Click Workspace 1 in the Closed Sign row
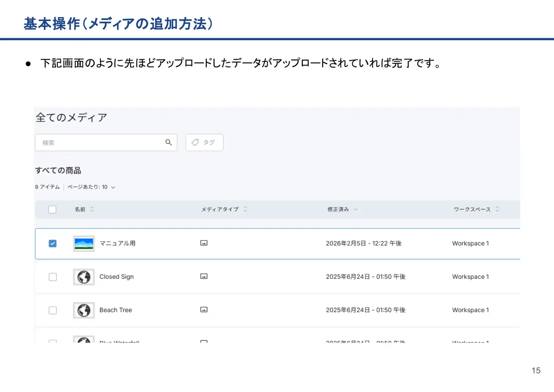554x392 pixels. click(470, 277)
